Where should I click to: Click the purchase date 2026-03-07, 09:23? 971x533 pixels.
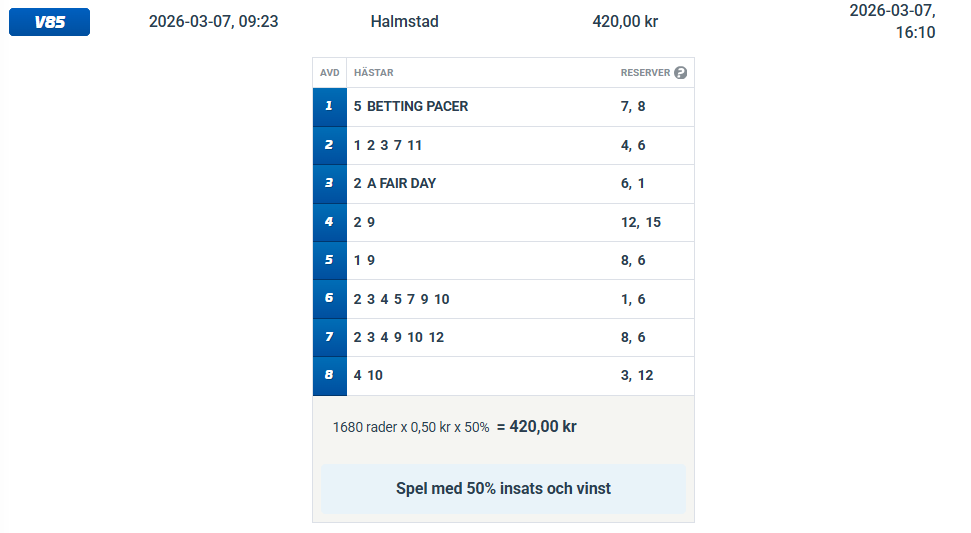pyautogui.click(x=213, y=21)
